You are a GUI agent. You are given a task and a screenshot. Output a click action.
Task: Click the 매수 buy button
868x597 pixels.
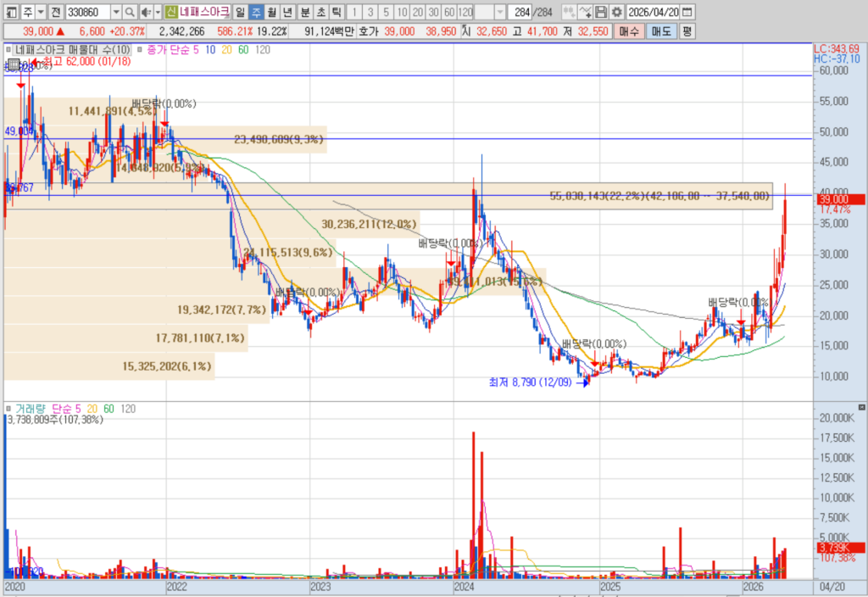pos(629,31)
